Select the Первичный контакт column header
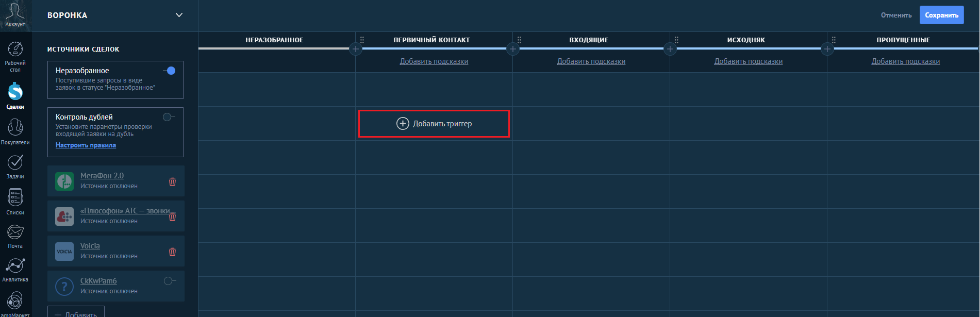Screen dimensions: 980x317 point(431,40)
